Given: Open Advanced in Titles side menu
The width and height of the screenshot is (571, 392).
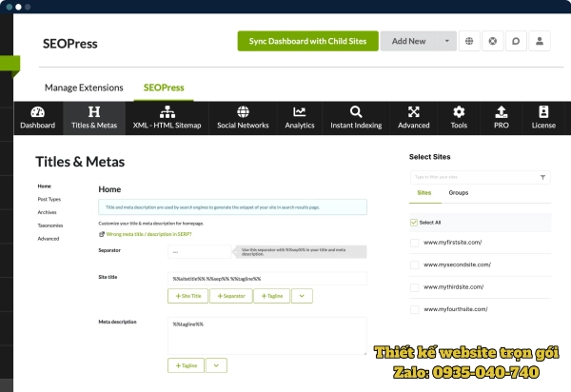Looking at the screenshot, I should pyautogui.click(x=49, y=239).
